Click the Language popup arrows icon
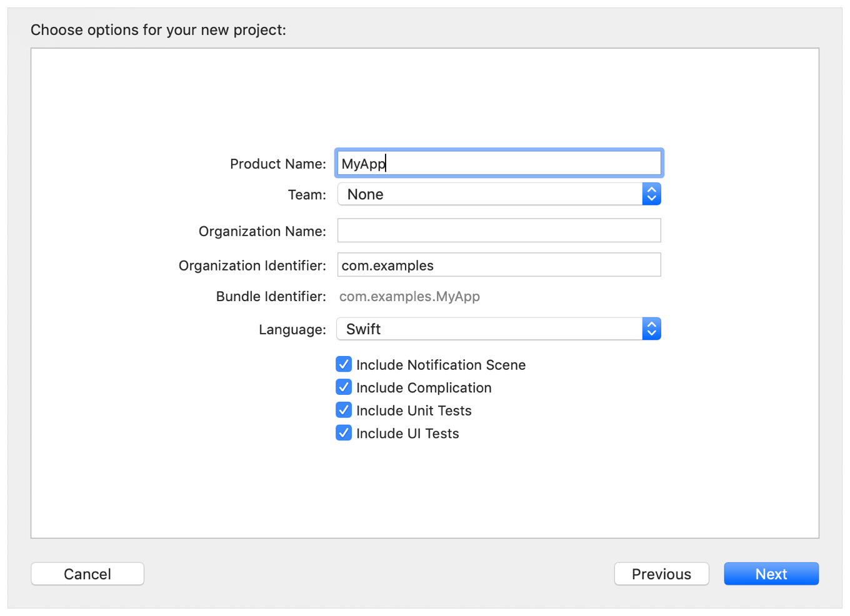Screen dimensions: 850x616 [651, 329]
